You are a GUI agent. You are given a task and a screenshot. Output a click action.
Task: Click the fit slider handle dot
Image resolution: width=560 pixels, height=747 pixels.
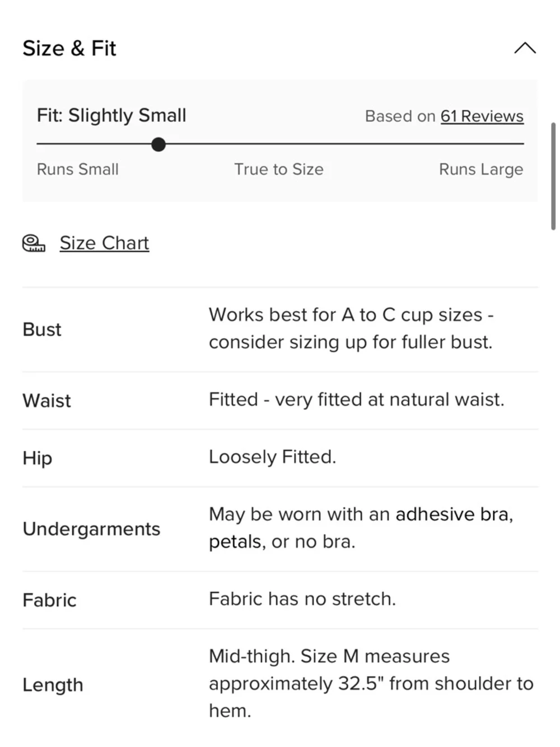(158, 145)
